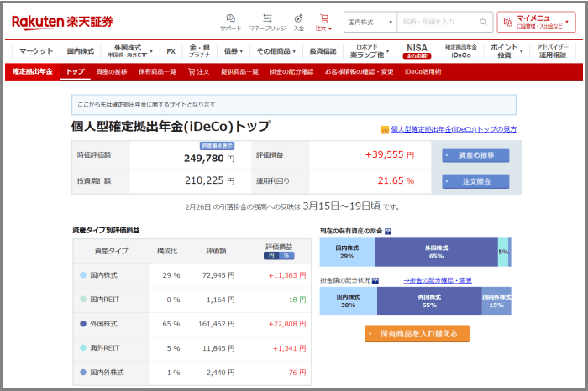The image size is (588, 391).
Task: Open マイメニュー dropdown
Action: click(x=536, y=22)
